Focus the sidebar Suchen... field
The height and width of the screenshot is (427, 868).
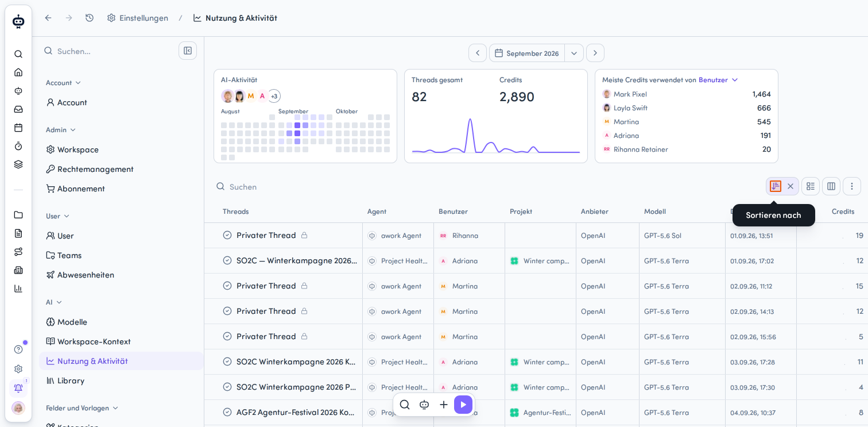[109, 51]
